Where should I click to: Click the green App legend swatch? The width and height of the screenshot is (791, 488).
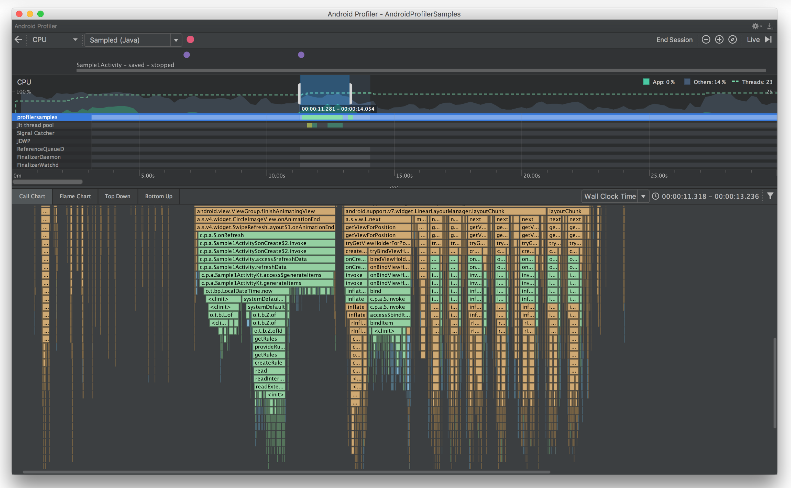pos(646,82)
